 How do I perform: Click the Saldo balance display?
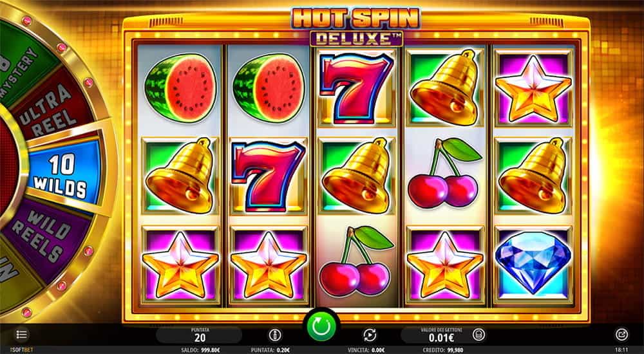pyautogui.click(x=200, y=350)
